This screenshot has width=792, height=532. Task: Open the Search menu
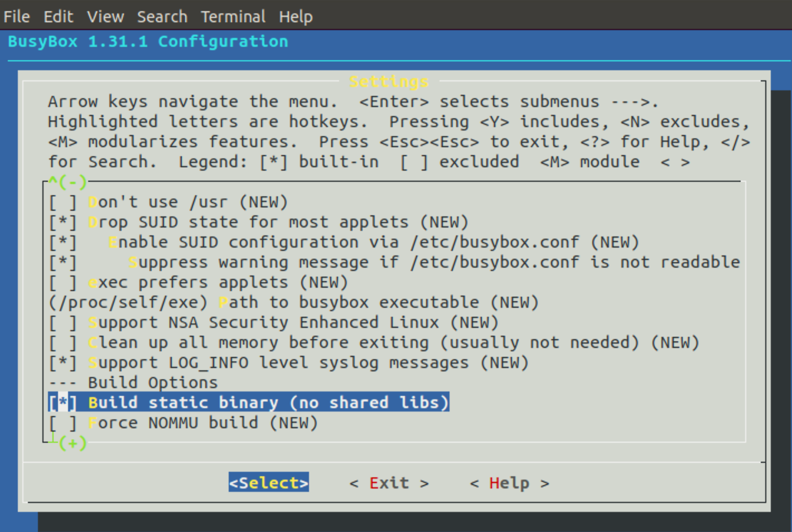[162, 17]
